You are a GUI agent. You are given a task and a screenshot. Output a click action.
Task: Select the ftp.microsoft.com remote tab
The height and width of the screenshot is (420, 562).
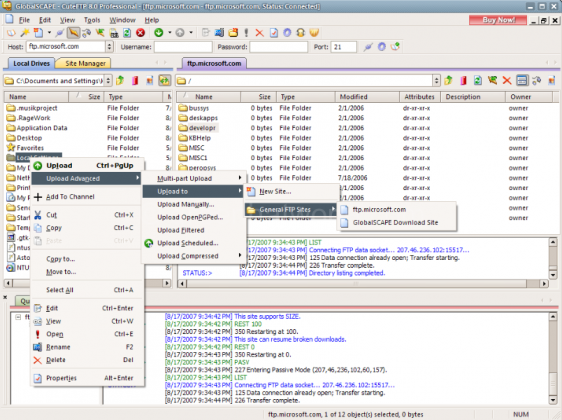214,63
